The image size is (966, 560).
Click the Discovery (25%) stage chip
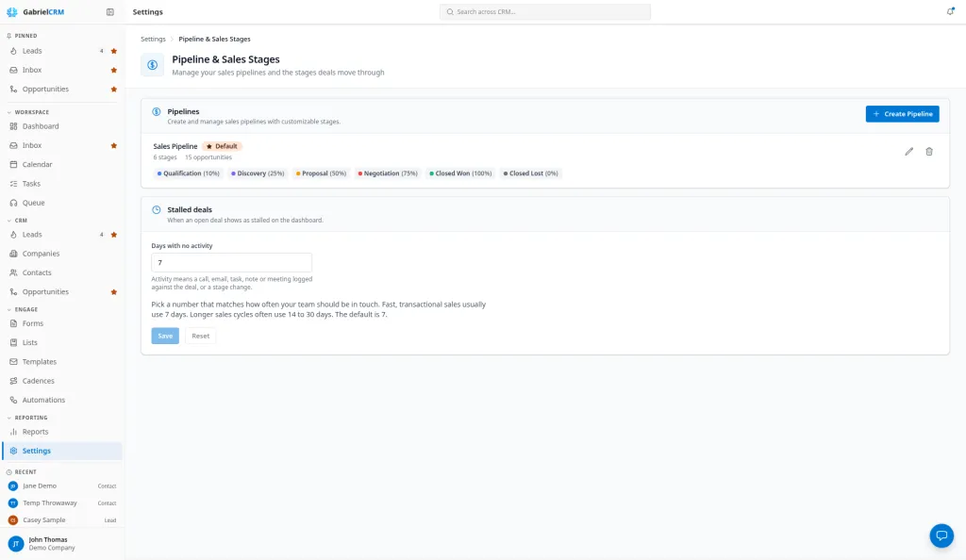click(x=258, y=173)
